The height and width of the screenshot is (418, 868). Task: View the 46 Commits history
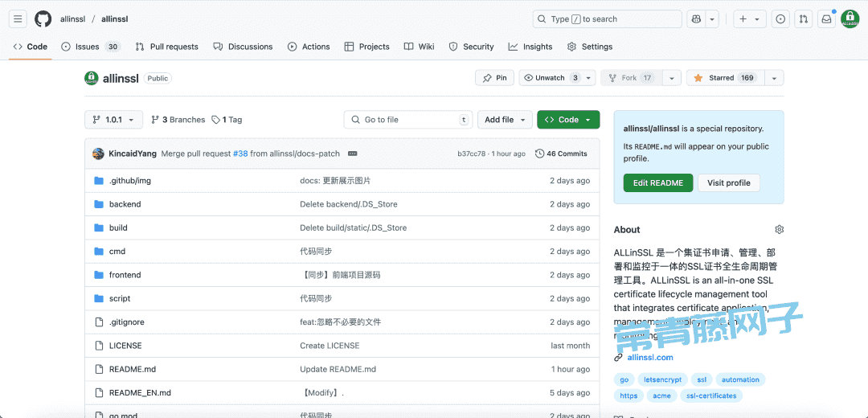[x=561, y=154]
